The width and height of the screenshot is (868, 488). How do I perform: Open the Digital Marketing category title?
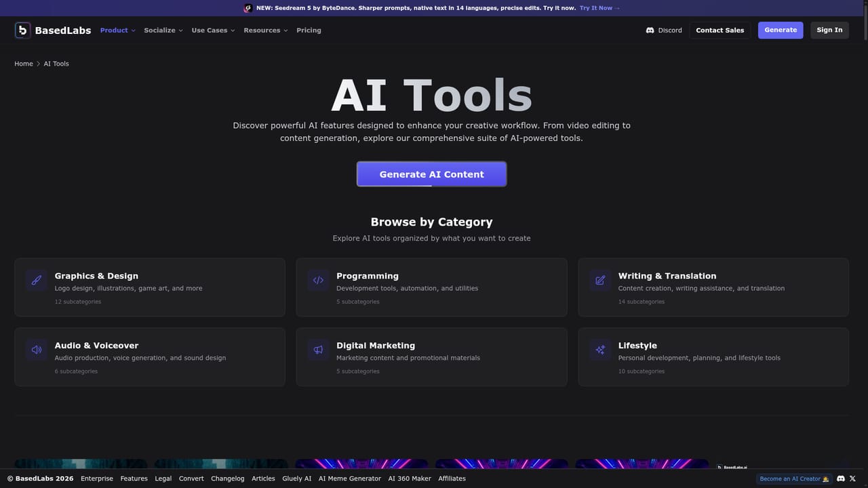pos(376,346)
